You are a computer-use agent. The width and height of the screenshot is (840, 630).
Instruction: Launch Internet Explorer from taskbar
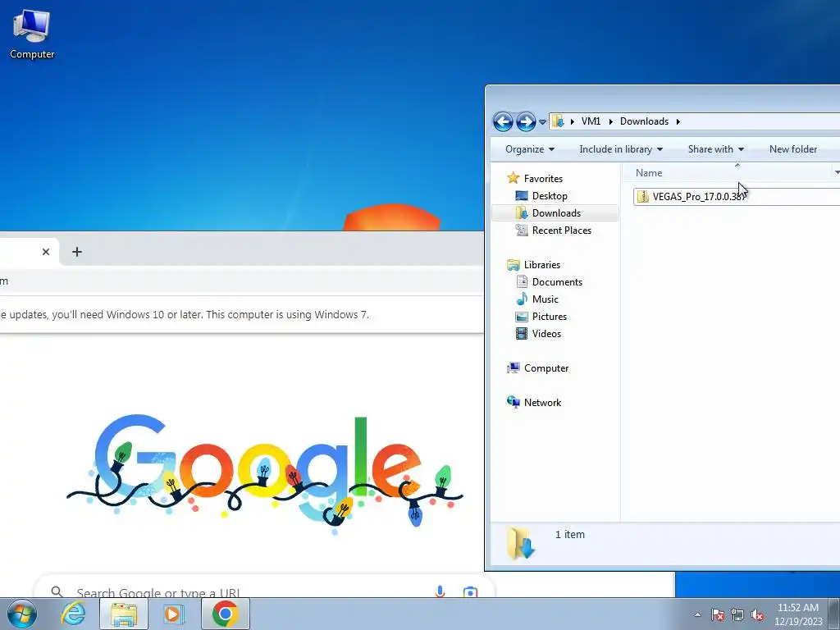point(73,614)
